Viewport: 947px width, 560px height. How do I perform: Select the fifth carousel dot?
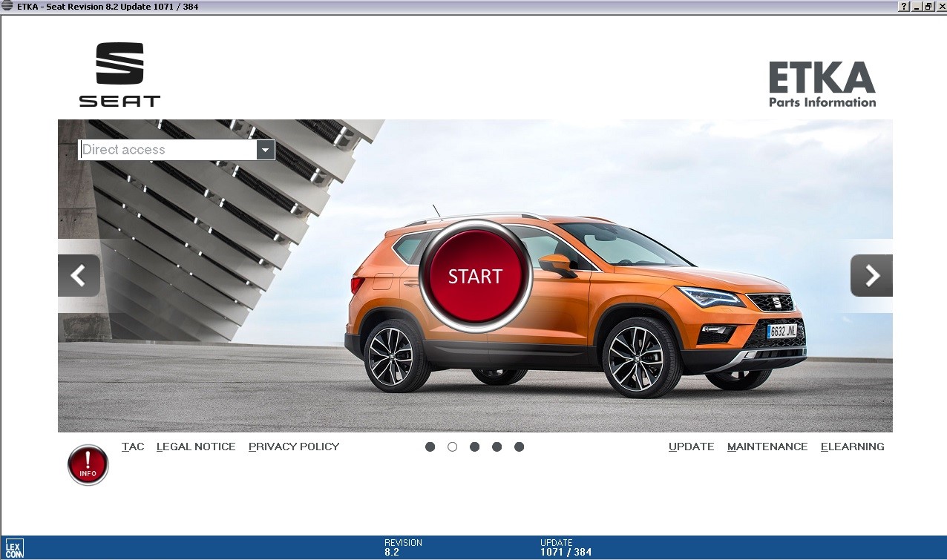[519, 447]
